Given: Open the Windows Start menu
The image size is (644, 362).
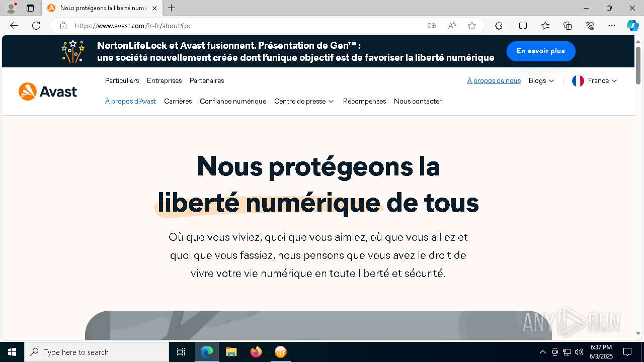Looking at the screenshot, I should 12,352.
